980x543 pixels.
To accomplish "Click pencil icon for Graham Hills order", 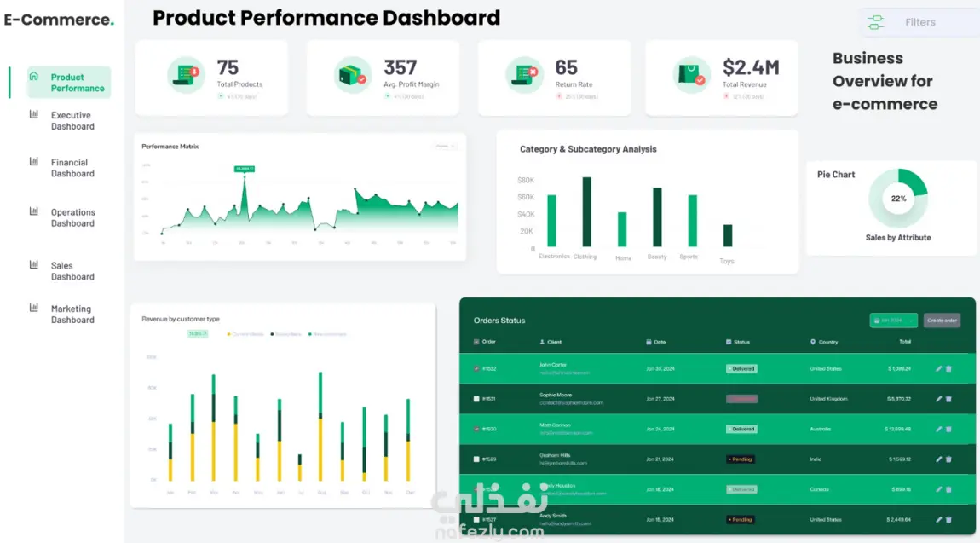I will (938, 459).
